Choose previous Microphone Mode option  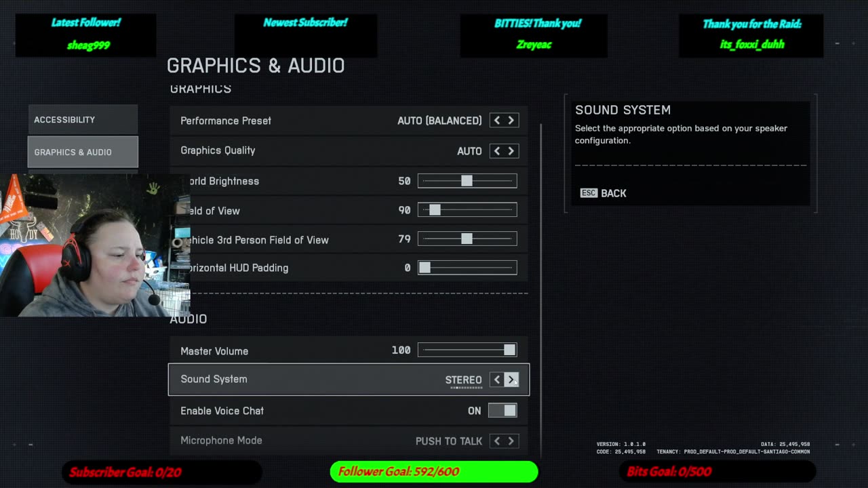[497, 441]
